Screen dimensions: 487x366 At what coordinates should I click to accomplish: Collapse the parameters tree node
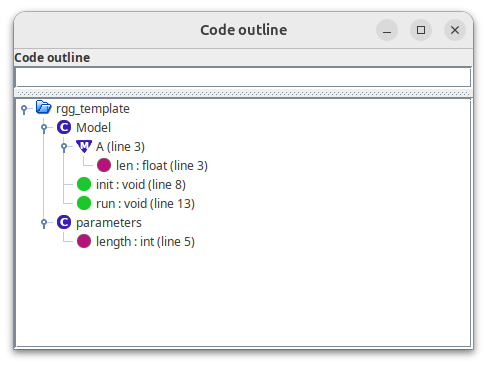click(44, 223)
